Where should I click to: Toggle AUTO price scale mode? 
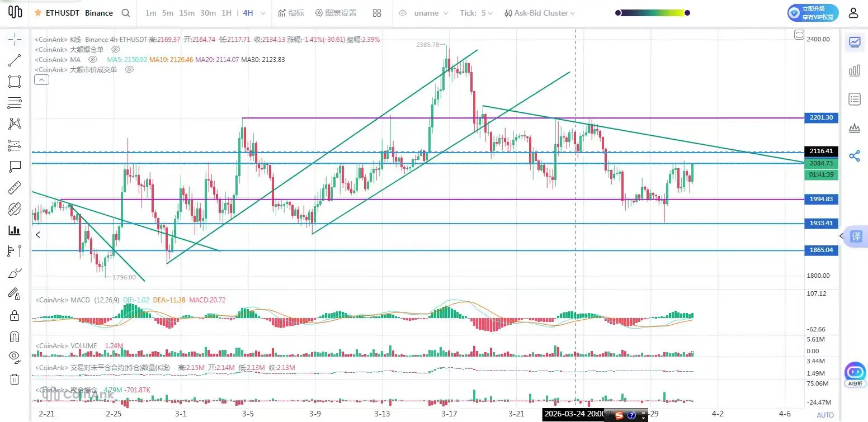pos(825,415)
